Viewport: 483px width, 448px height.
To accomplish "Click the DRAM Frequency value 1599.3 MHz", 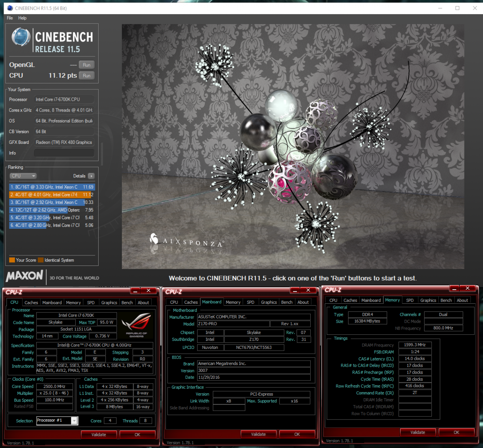I will pos(415,345).
